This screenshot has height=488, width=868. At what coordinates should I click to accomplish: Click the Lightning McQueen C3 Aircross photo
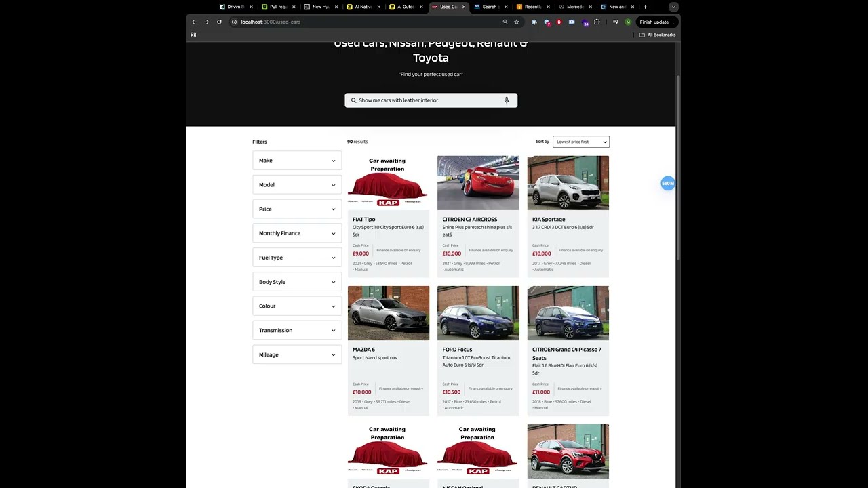click(478, 183)
